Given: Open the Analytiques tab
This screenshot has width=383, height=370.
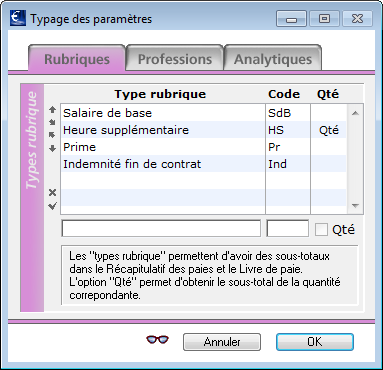Looking at the screenshot, I should tap(273, 59).
